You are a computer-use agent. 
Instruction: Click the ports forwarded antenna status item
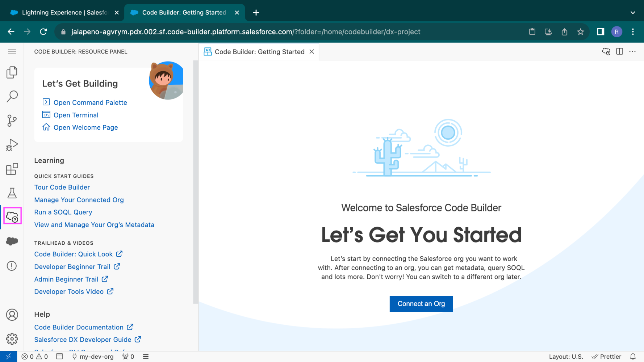pos(128,357)
